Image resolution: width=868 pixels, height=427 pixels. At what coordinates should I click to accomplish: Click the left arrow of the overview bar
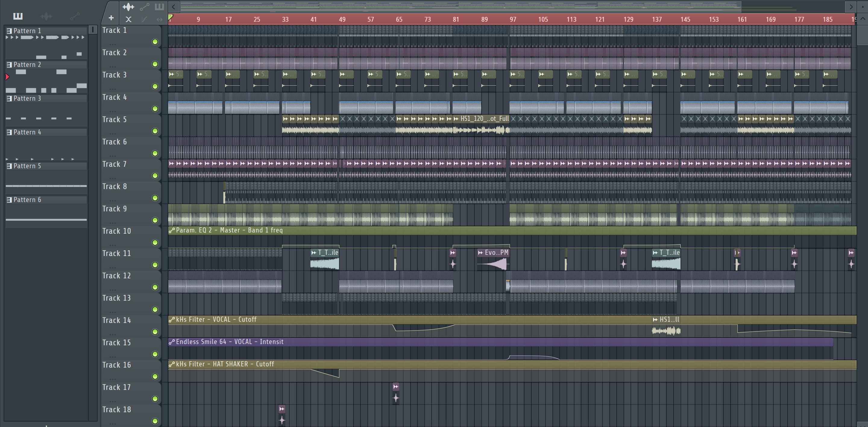[174, 7]
